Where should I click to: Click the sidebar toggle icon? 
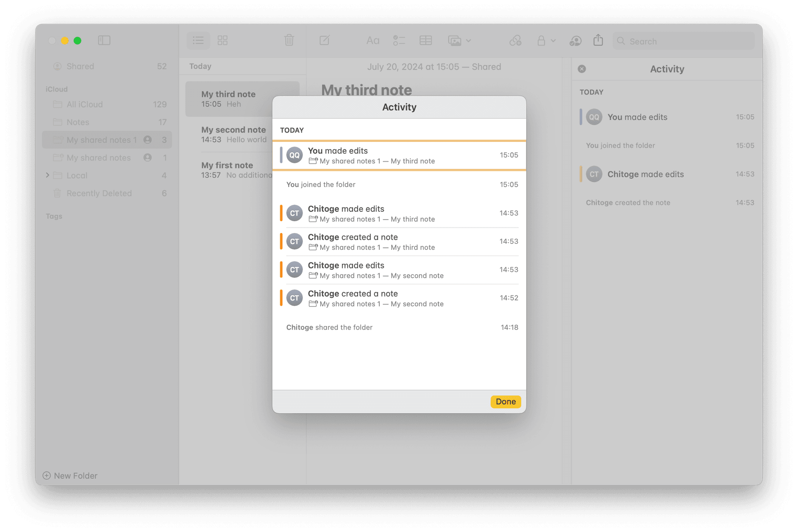[104, 40]
